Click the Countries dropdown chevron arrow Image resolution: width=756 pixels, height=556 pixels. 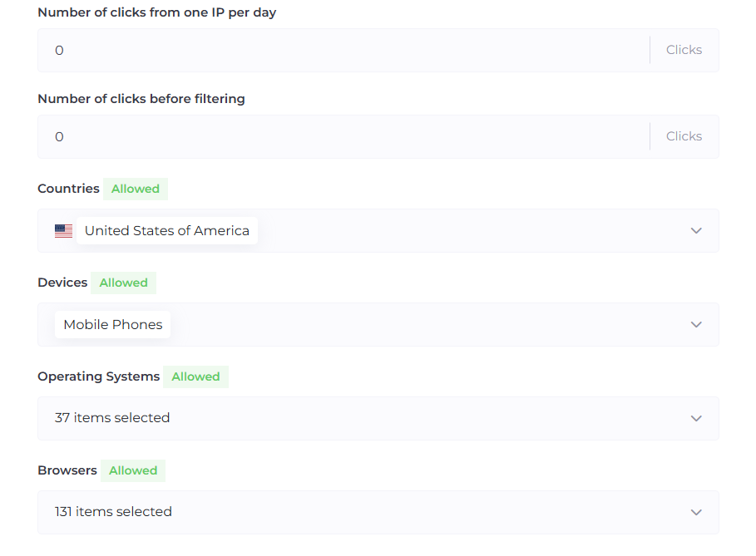(696, 231)
